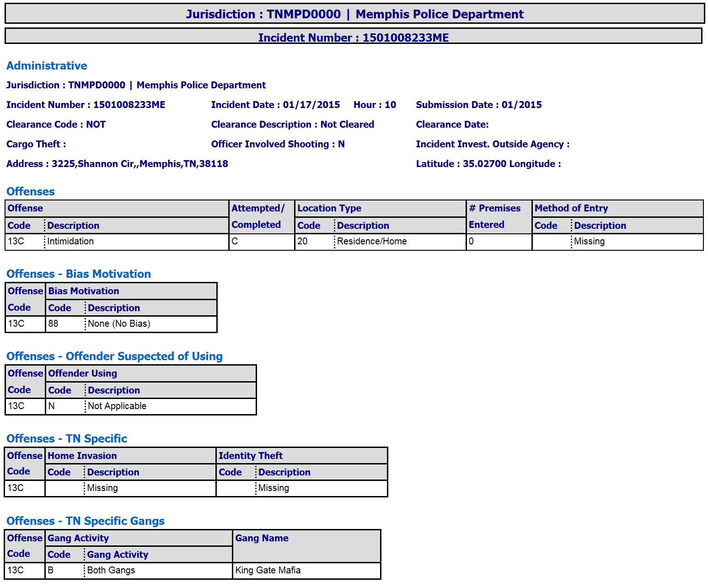Click gang activity code B cell
This screenshot has height=588, width=708.
(64, 571)
